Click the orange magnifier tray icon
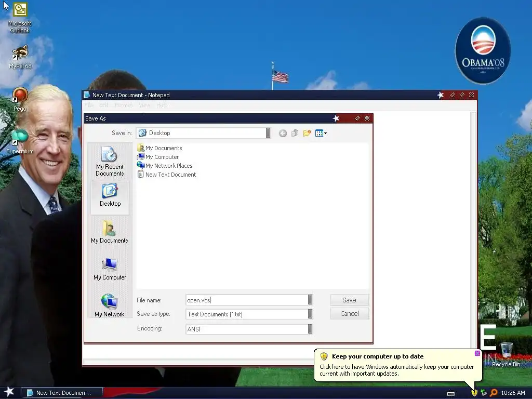This screenshot has height=399, width=532. pyautogui.click(x=494, y=393)
